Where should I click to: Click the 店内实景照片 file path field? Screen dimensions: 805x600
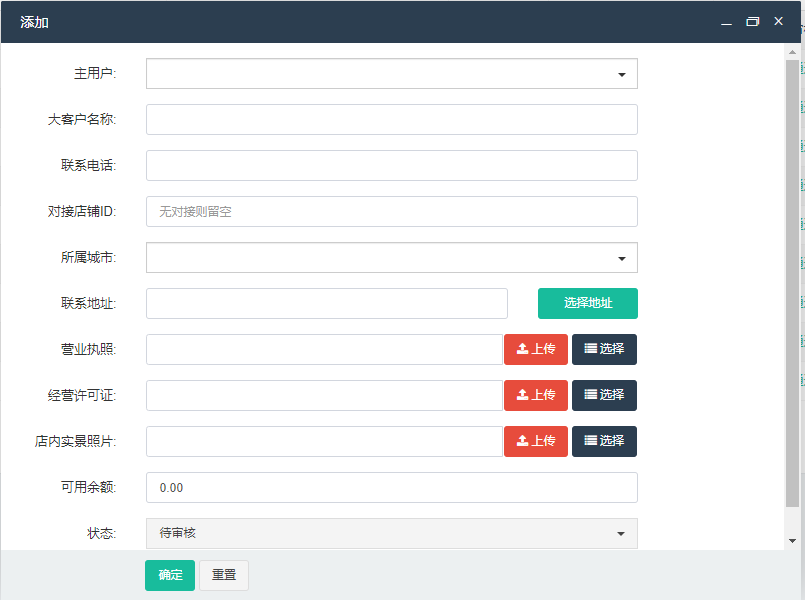324,441
